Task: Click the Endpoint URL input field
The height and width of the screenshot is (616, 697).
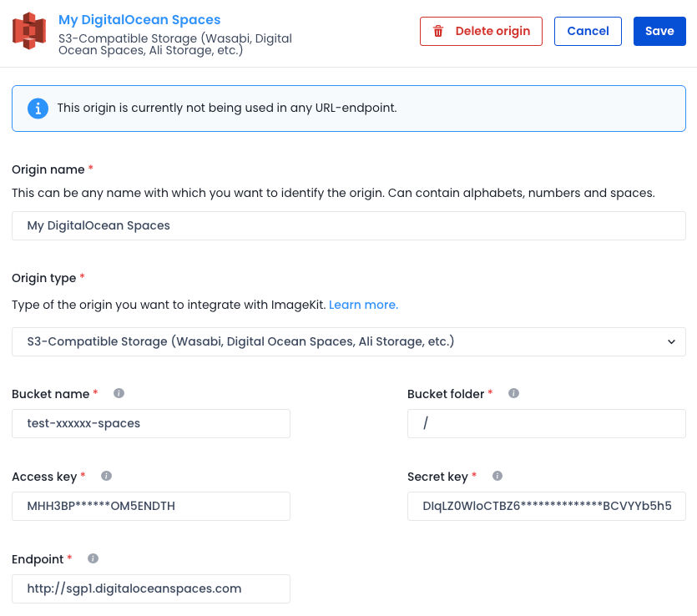Action: [x=151, y=589]
